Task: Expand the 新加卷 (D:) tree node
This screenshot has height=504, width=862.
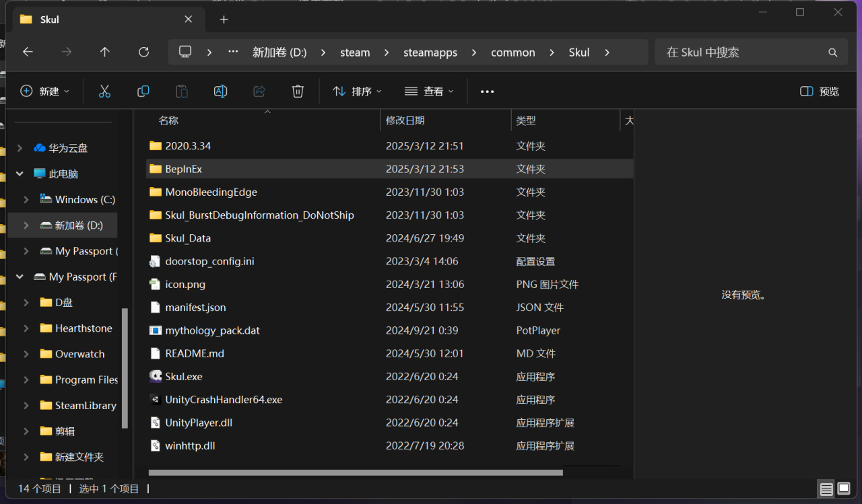Action: pyautogui.click(x=26, y=225)
